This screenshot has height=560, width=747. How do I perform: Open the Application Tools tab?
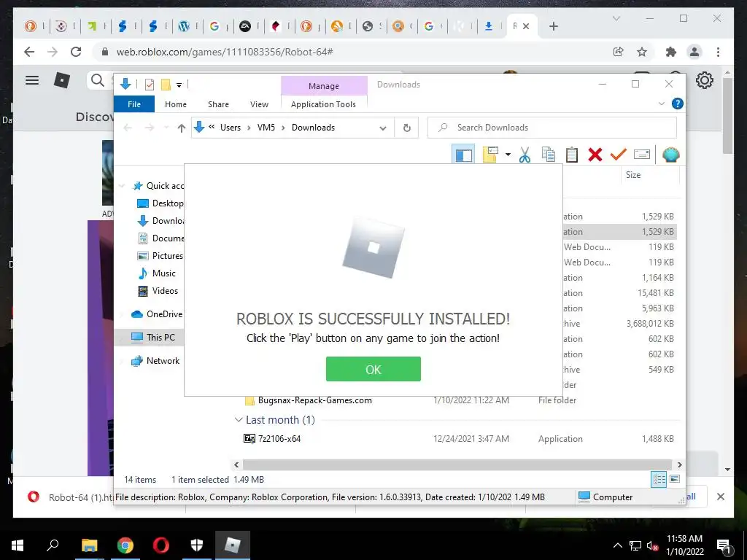(323, 104)
